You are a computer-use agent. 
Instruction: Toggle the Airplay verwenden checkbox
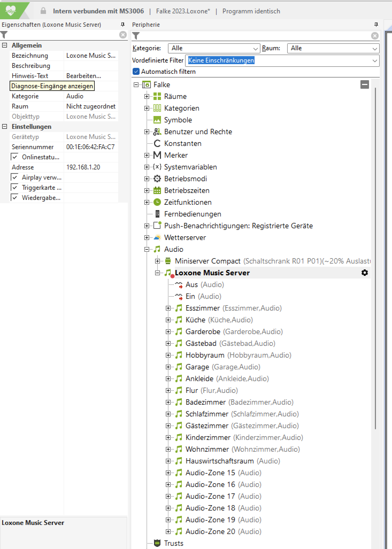click(15, 177)
